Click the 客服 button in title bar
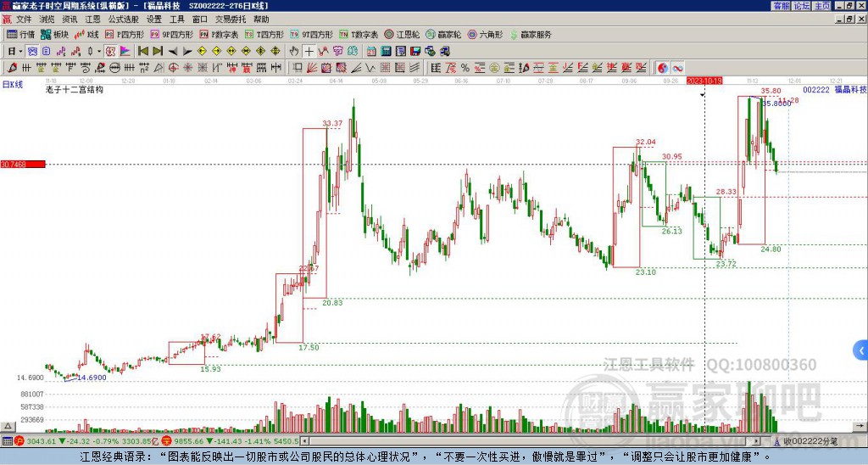 pyautogui.click(x=781, y=5)
